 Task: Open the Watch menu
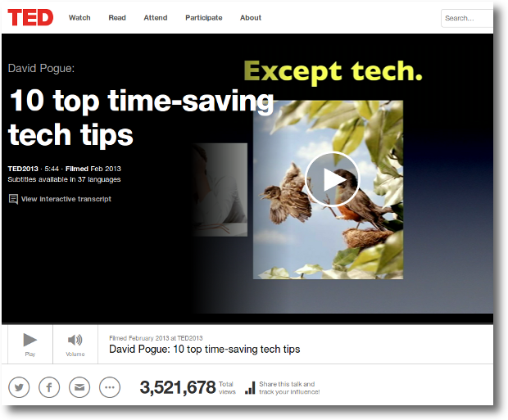point(79,18)
